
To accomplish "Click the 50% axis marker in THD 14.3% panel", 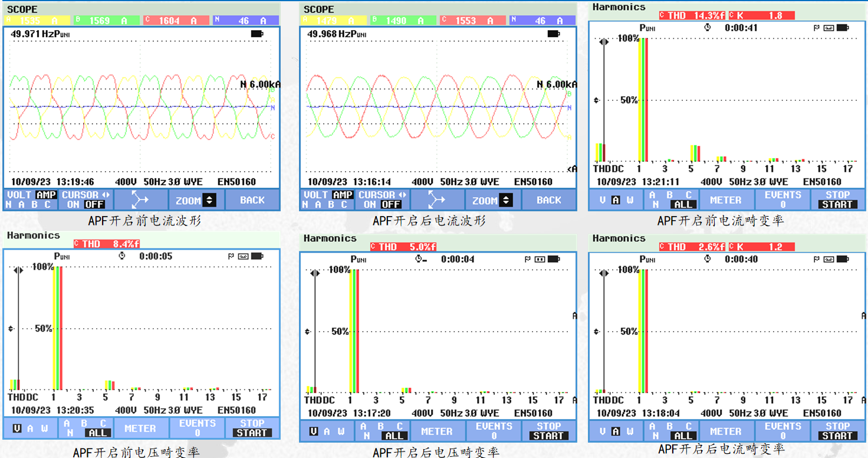I will (596, 100).
